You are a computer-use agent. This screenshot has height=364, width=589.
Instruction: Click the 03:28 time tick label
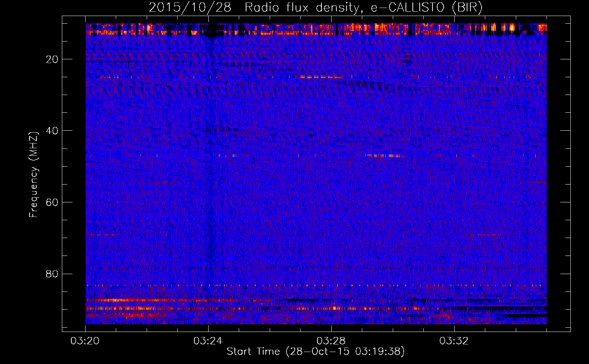tap(331, 341)
